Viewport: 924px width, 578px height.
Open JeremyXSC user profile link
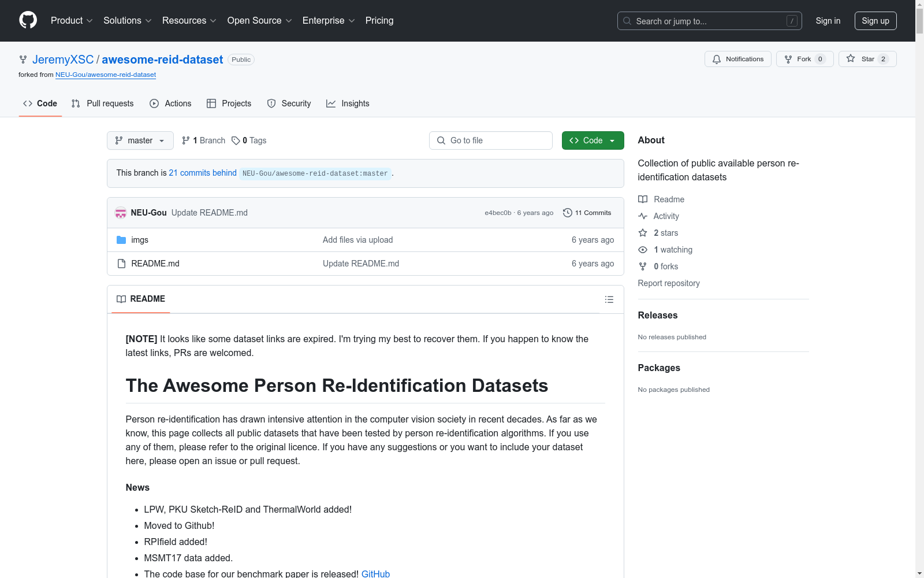tap(63, 60)
